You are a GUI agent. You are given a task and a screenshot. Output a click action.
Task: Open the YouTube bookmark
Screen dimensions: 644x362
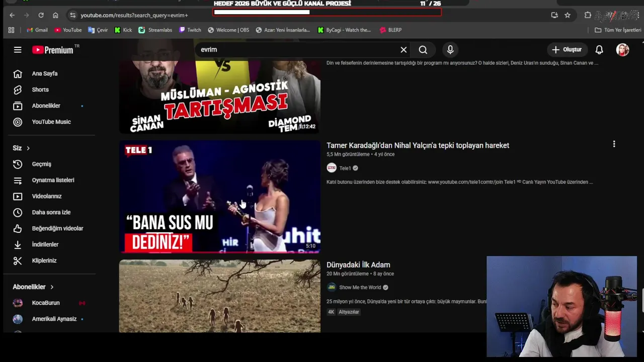point(68,30)
